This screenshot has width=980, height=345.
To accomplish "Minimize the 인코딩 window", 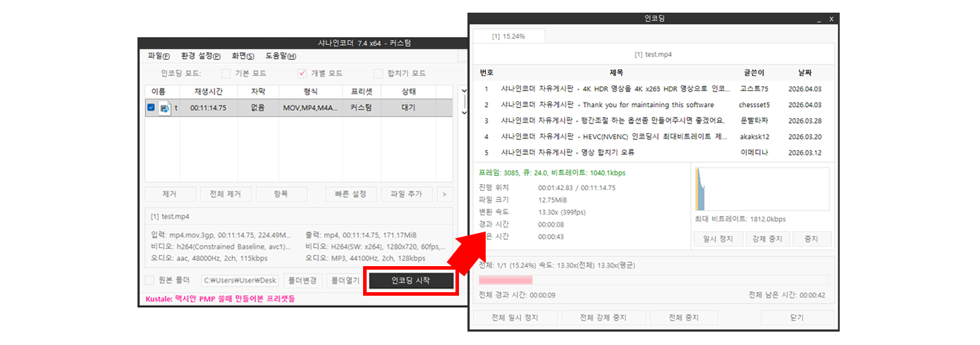I will tap(819, 20).
